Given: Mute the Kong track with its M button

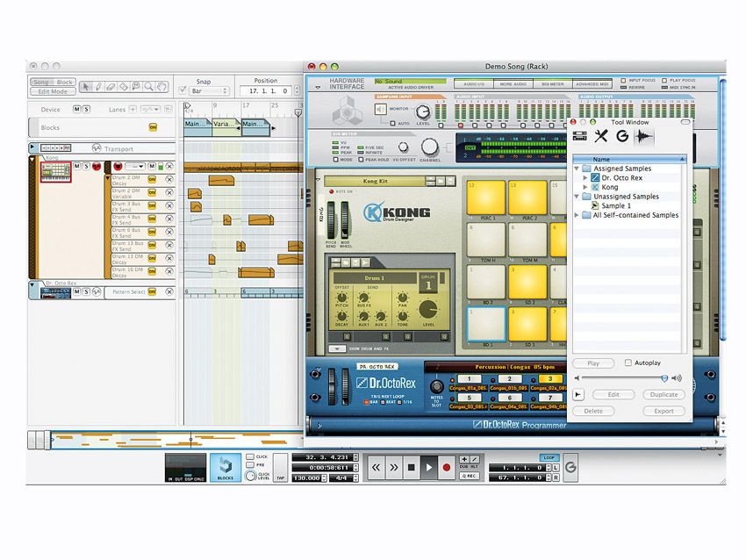Looking at the screenshot, I should click(x=77, y=167).
